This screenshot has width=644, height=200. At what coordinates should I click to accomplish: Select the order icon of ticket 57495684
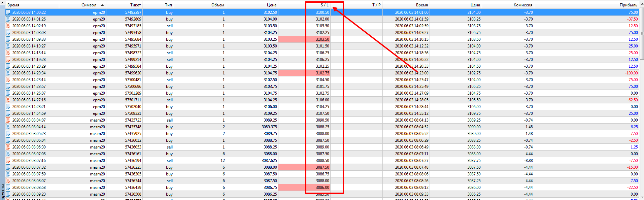coord(8,39)
